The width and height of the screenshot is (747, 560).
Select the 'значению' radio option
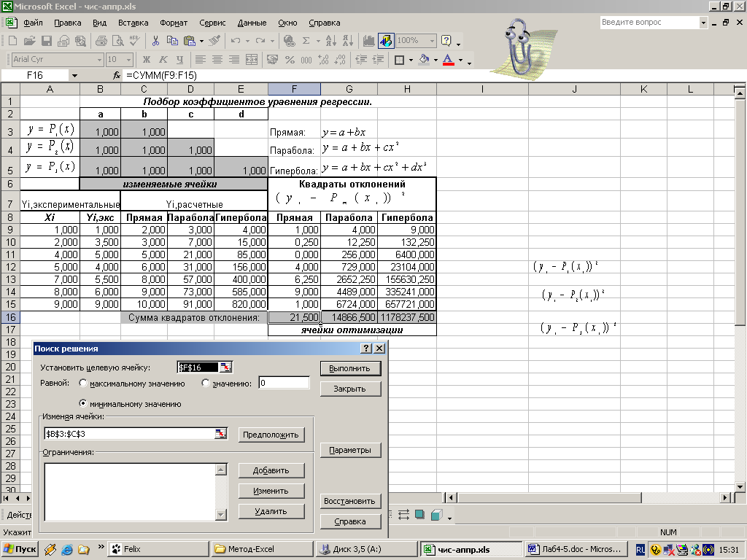coord(206,383)
